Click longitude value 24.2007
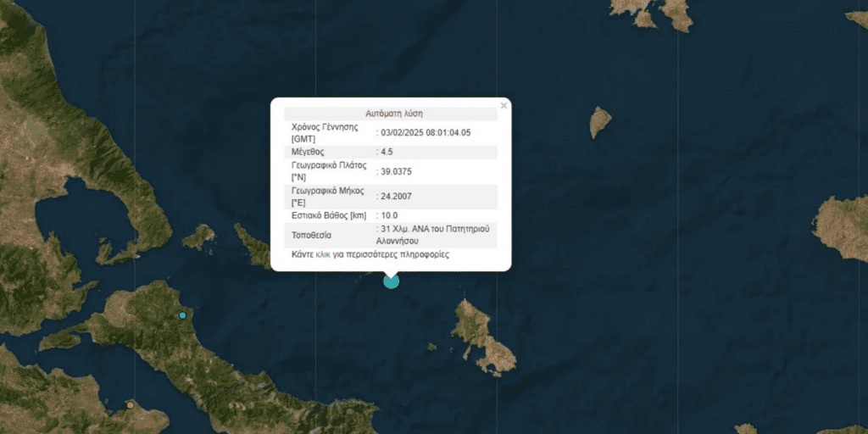 pyautogui.click(x=396, y=196)
